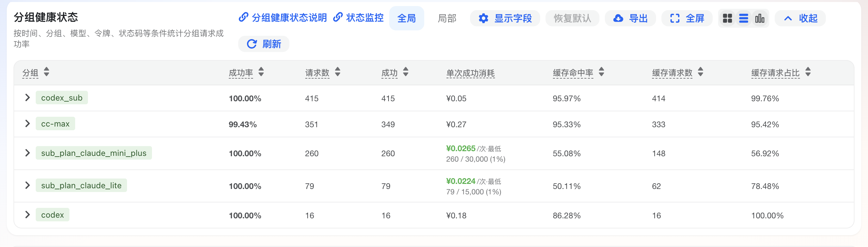Expand the sub_plan_claude_mini_plus row

[x=28, y=153]
